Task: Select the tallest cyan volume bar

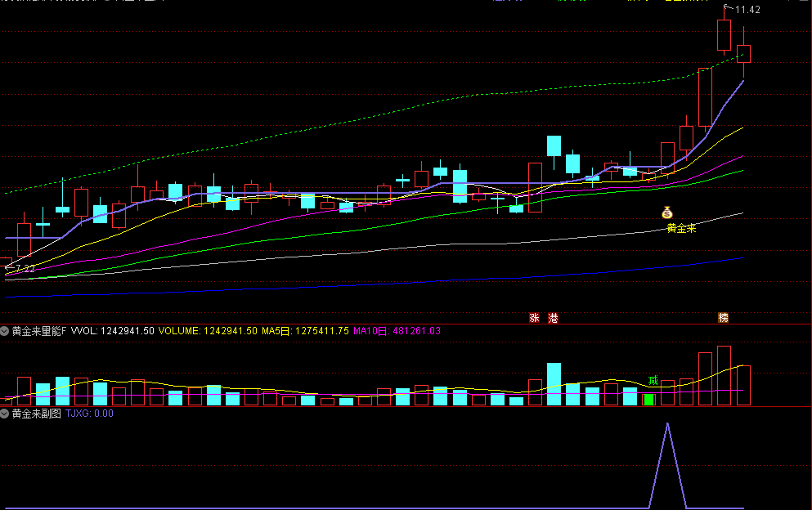Action: 554,383
